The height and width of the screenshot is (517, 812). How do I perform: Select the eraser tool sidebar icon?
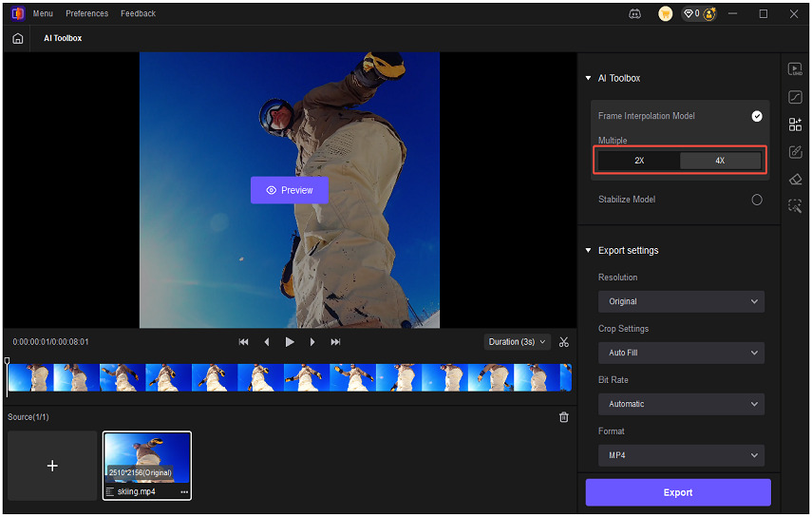pos(795,180)
